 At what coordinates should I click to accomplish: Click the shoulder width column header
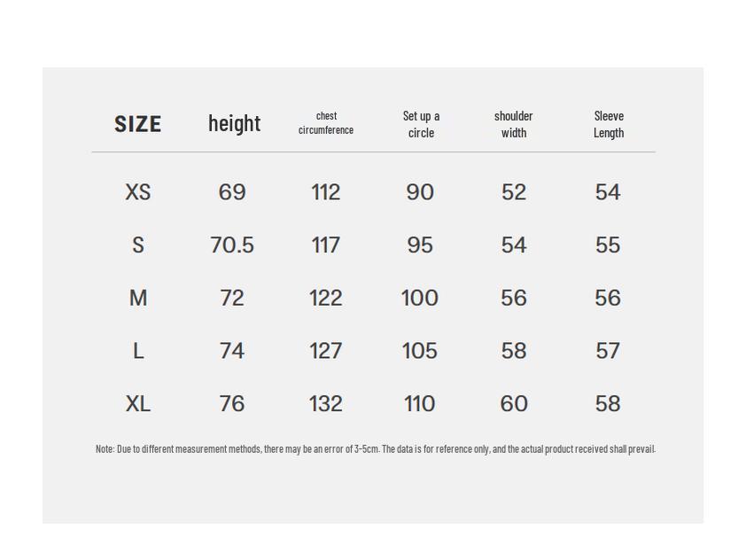coord(514,124)
